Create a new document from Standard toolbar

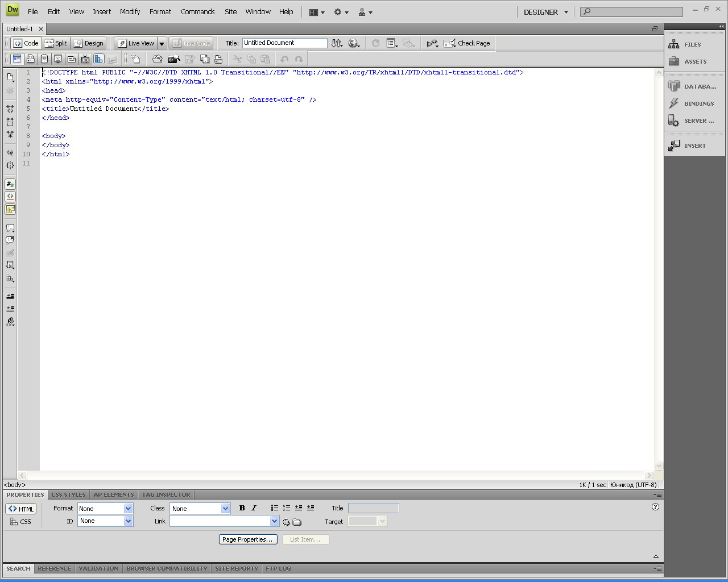[x=135, y=59]
